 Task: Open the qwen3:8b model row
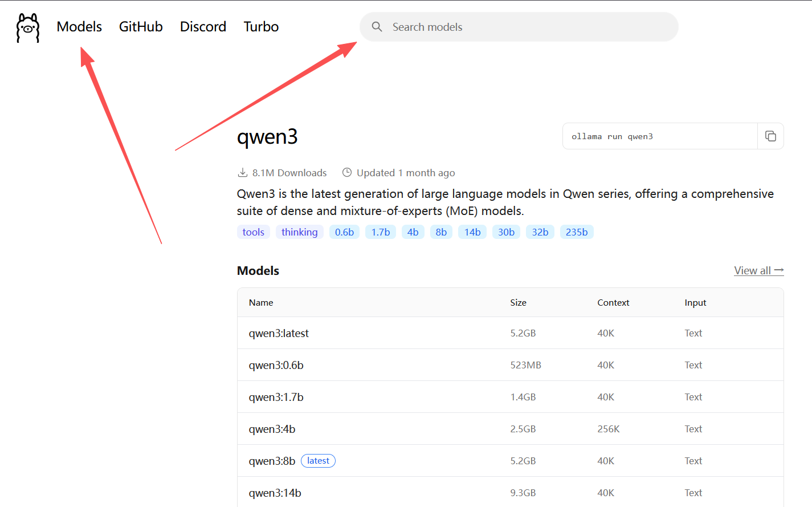click(510, 461)
